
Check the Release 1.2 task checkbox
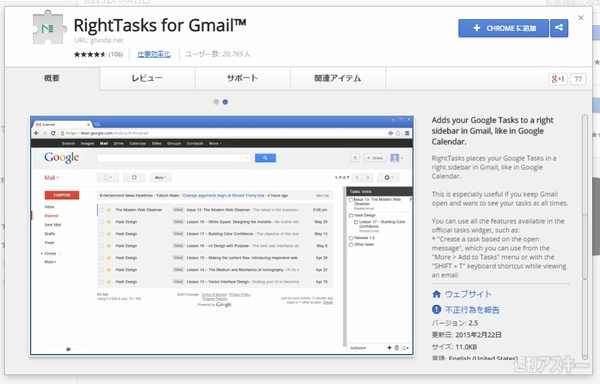351,238
